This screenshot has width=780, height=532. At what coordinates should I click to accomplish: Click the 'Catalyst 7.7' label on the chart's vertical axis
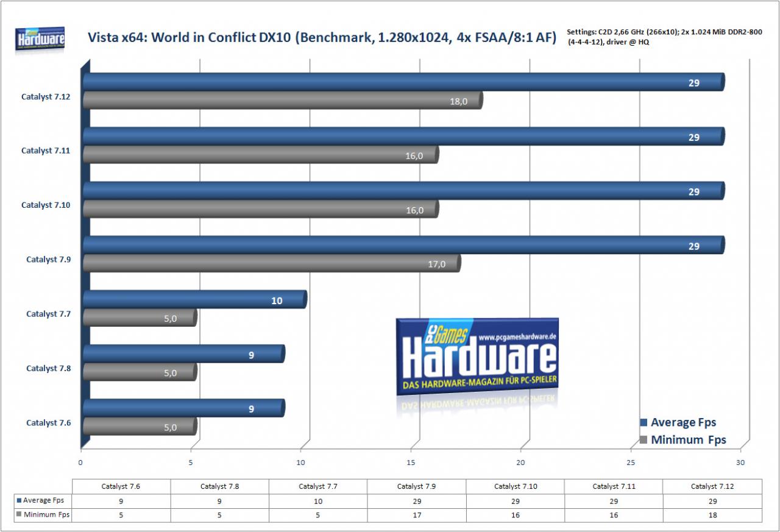pyautogui.click(x=49, y=314)
